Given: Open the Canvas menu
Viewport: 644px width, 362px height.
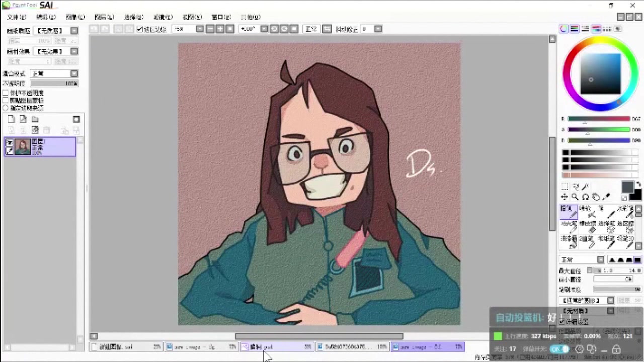Looking at the screenshot, I should click(75, 17).
